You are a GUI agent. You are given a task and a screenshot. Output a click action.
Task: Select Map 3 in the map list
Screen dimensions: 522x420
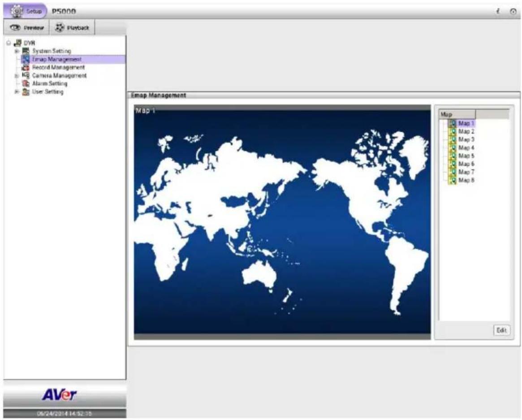pos(466,139)
